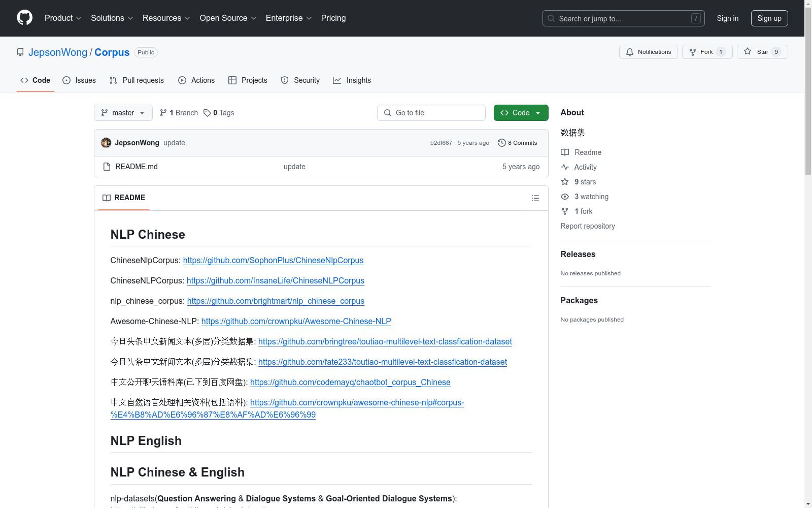This screenshot has height=508, width=812.
Task: Click the Issues circle icon
Action: click(x=66, y=80)
